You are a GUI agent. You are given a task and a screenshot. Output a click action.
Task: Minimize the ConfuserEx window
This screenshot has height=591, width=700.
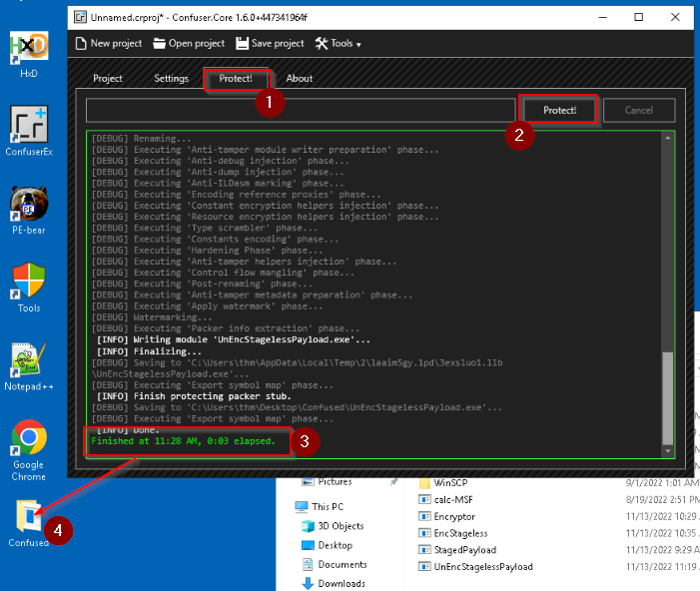click(x=603, y=17)
